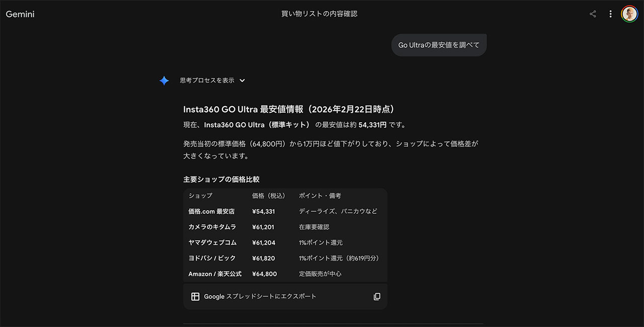
Task: Select the ヤマダウェブコム shop entry
Action: coord(212,242)
